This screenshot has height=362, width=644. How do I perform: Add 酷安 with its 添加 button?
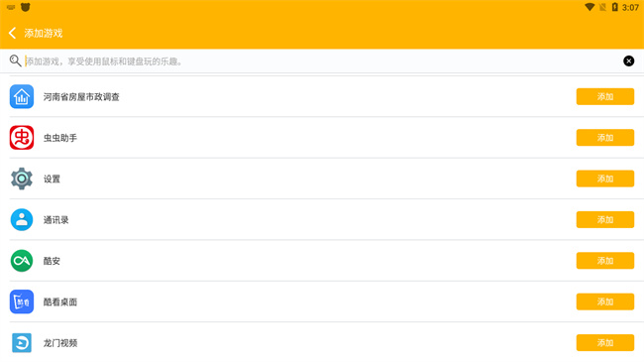(x=605, y=261)
